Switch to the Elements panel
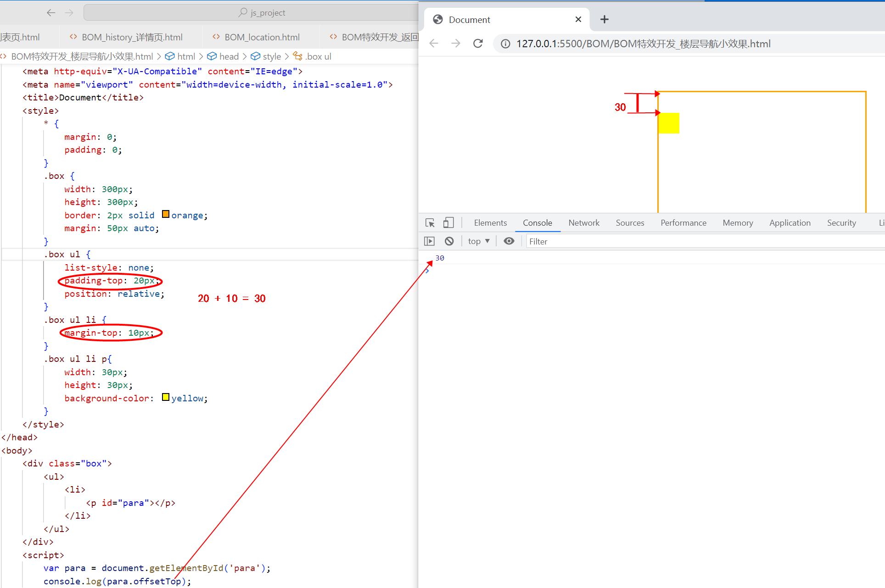 [x=490, y=223]
